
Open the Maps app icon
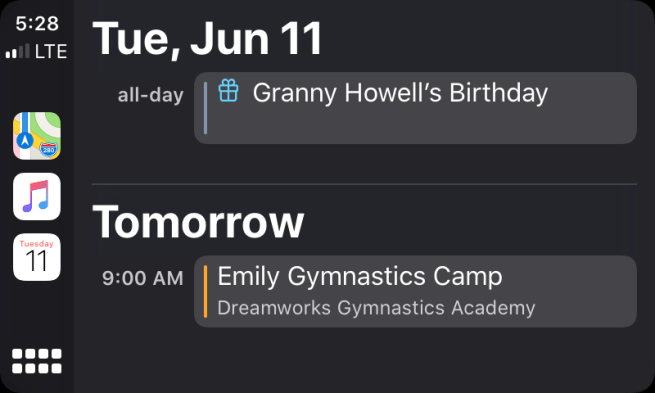pyautogui.click(x=37, y=136)
